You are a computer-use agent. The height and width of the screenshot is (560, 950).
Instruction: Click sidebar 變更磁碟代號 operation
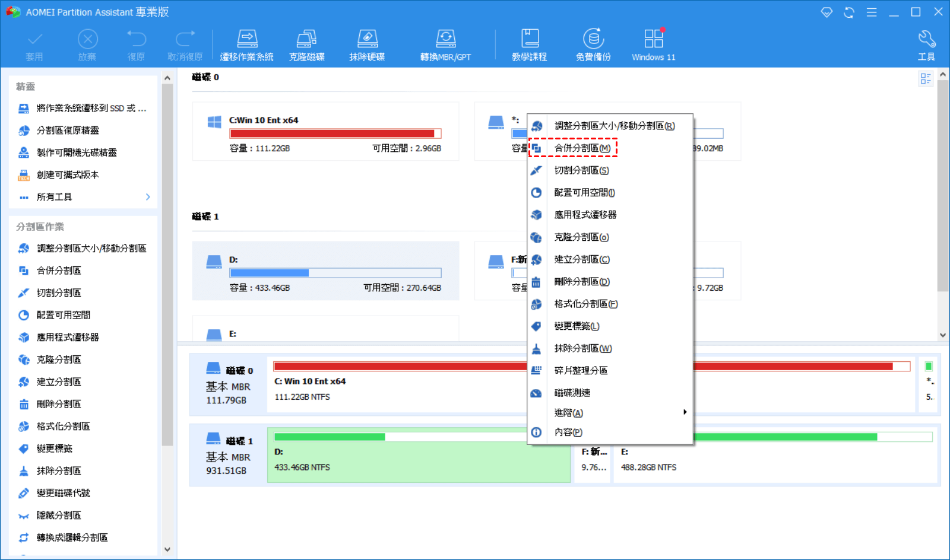(x=55, y=493)
